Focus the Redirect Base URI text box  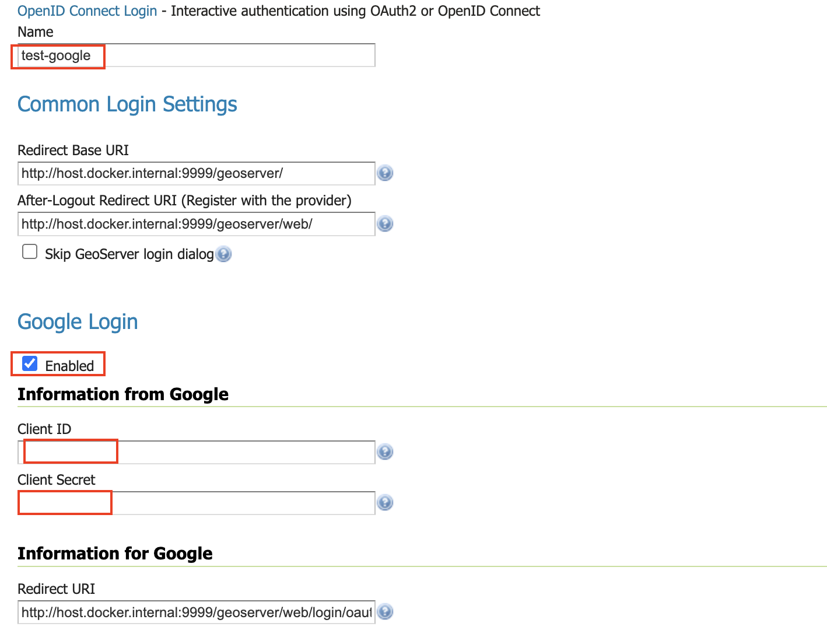(196, 173)
